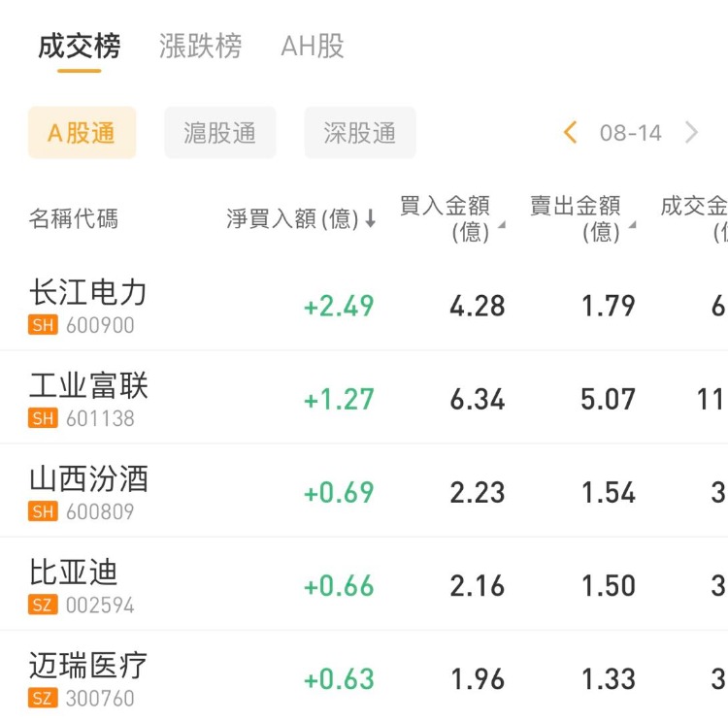Go to previous date using left arrow
This screenshot has height=721, width=728.
pos(571,133)
